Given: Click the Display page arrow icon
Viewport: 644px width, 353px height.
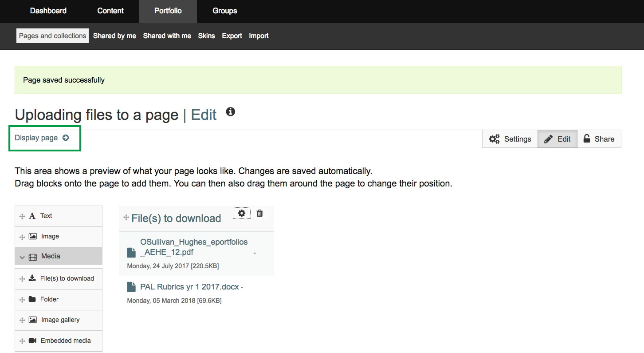Looking at the screenshot, I should point(66,138).
